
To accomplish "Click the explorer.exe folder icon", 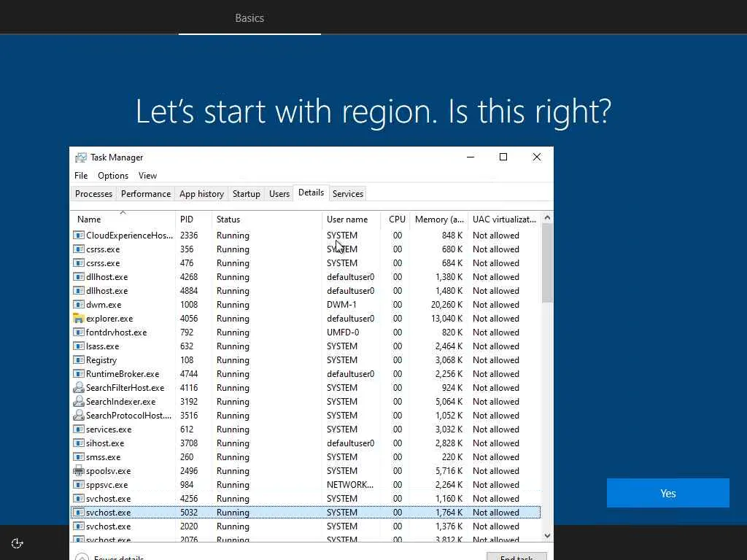I will coord(79,319).
